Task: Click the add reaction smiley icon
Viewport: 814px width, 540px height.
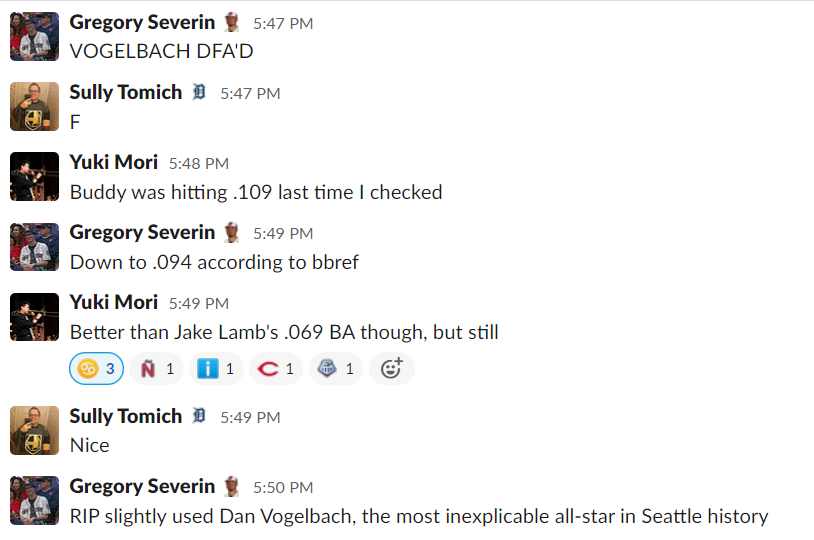Action: click(391, 369)
